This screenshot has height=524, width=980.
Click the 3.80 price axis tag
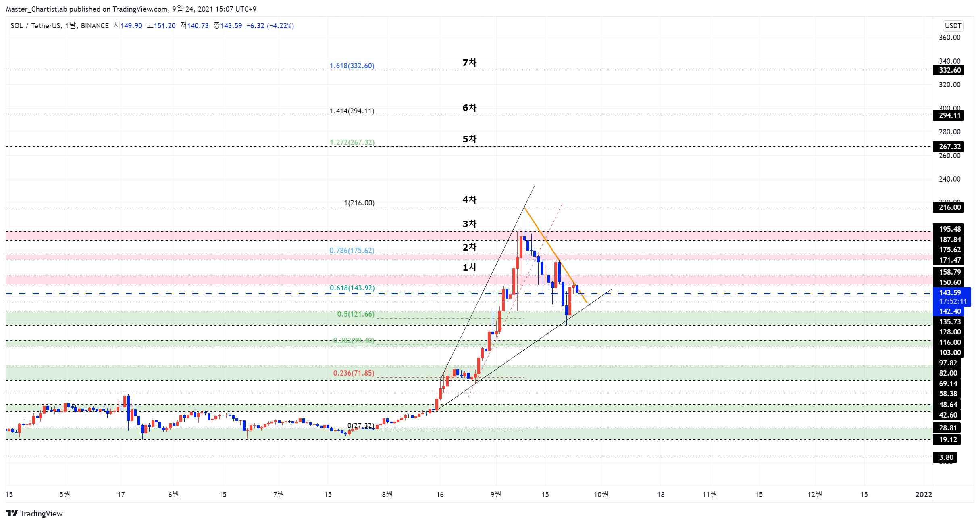click(x=945, y=457)
